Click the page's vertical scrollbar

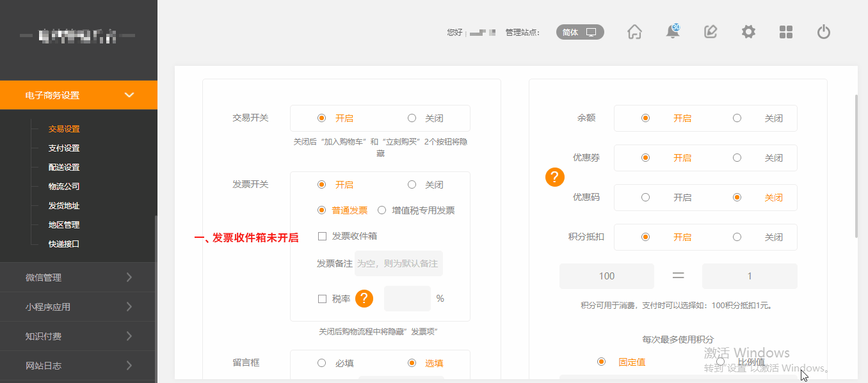coord(856,166)
